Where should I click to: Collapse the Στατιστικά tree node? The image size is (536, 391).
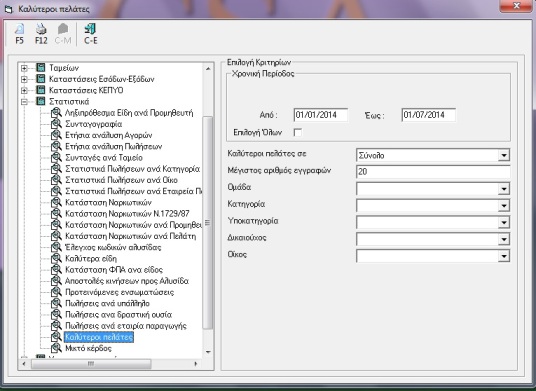[x=24, y=102]
